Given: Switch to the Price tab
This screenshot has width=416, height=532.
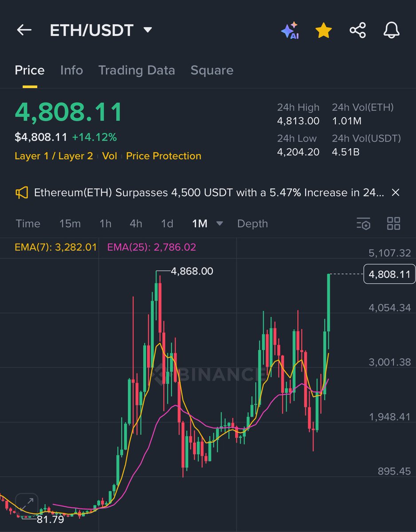Looking at the screenshot, I should (x=30, y=70).
